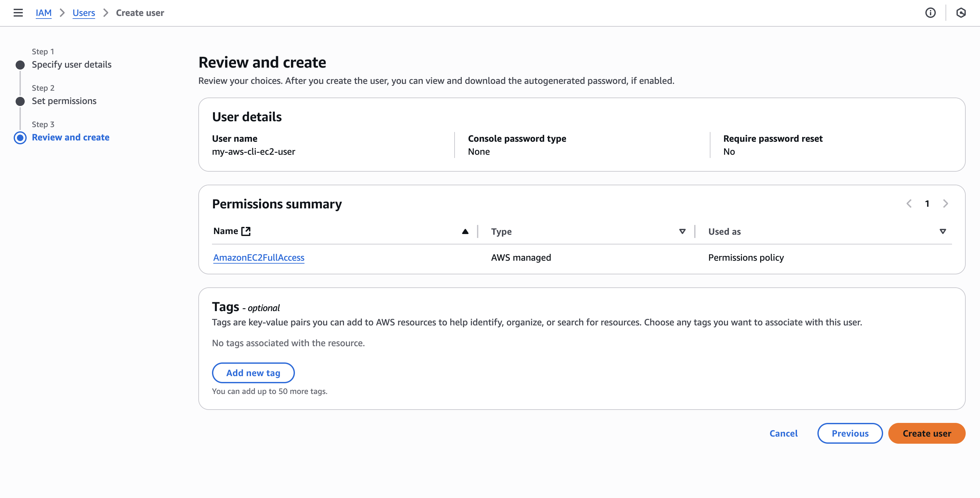Navigate to IAM breadcrumb

tap(43, 13)
